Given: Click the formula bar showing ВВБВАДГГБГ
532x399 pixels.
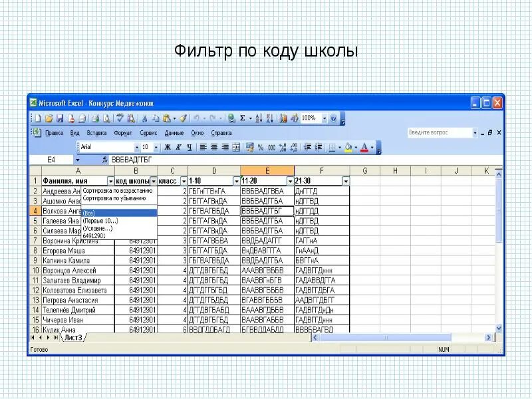Looking at the screenshot, I should click(x=305, y=160).
